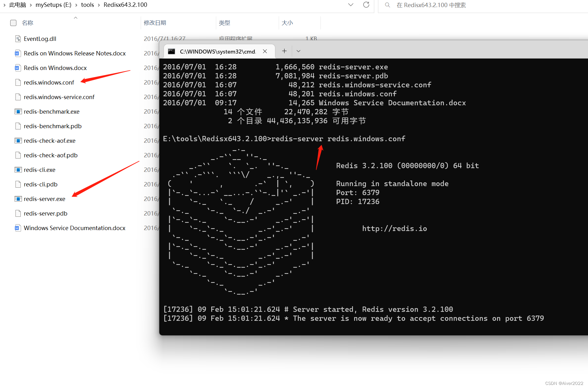Sort by the 大小 column header
The image size is (588, 388).
[x=287, y=23]
